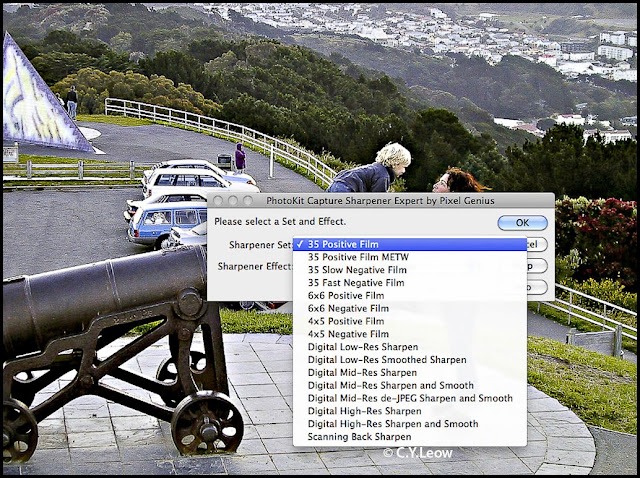Choose 4x5 Negative Film
The height and width of the screenshot is (478, 640).
click(x=410, y=334)
